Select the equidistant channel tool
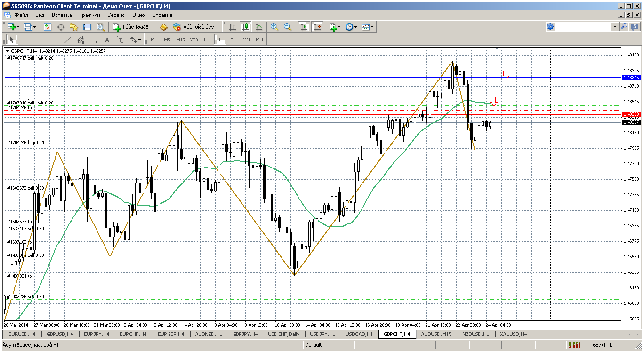The width and height of the screenshot is (644, 351). (x=80, y=40)
